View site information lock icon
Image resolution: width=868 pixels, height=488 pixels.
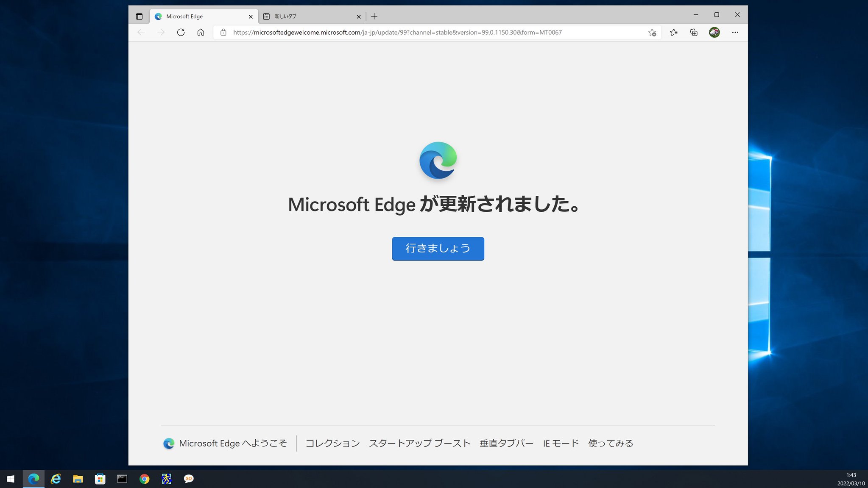point(223,32)
